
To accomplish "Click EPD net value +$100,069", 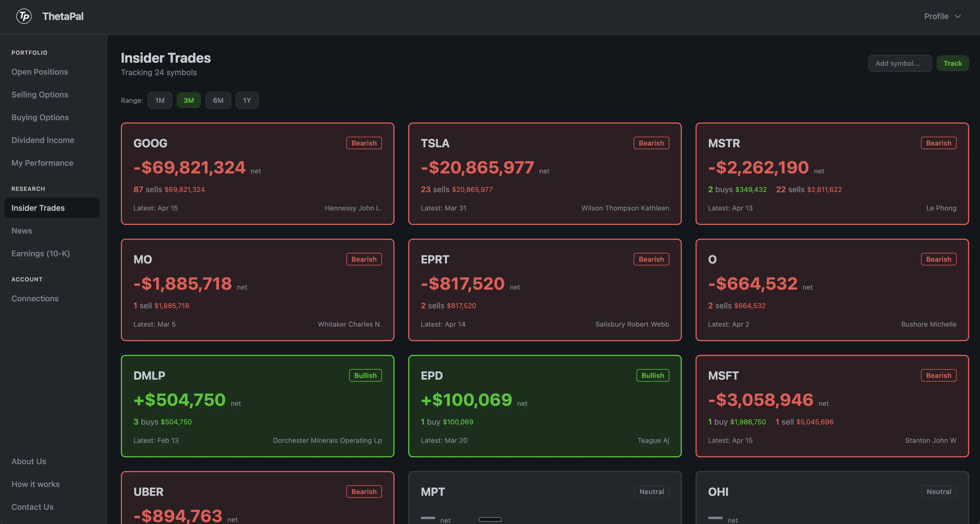I will [466, 400].
